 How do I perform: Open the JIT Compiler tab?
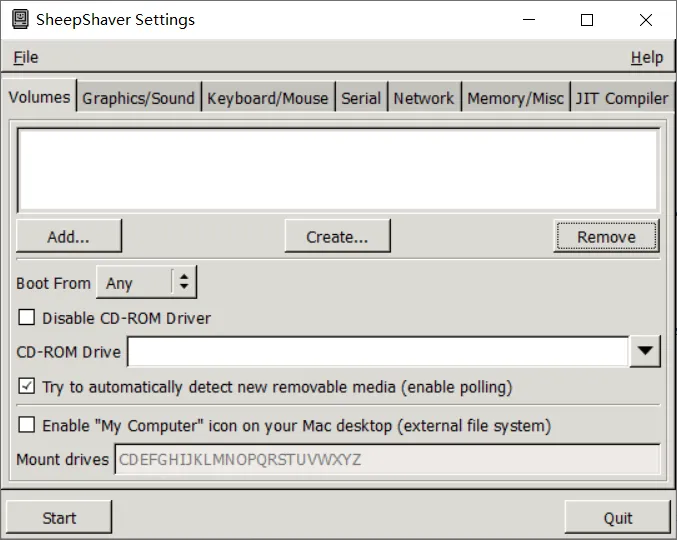point(622,98)
